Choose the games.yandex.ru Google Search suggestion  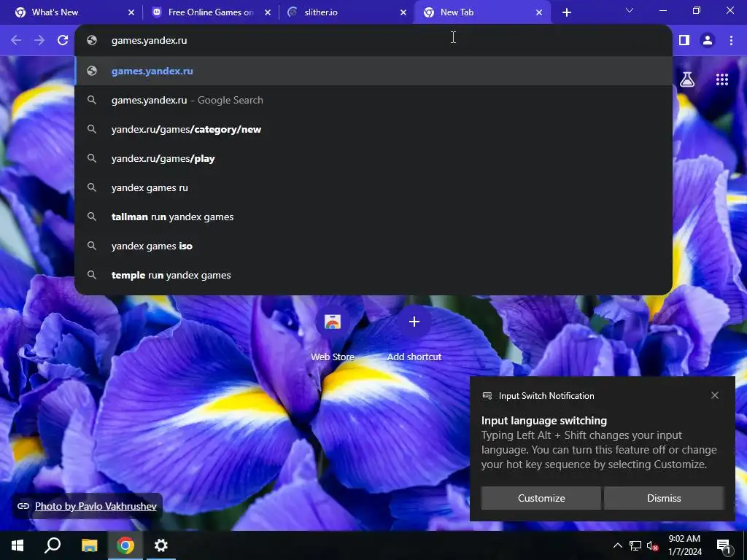coord(373,100)
